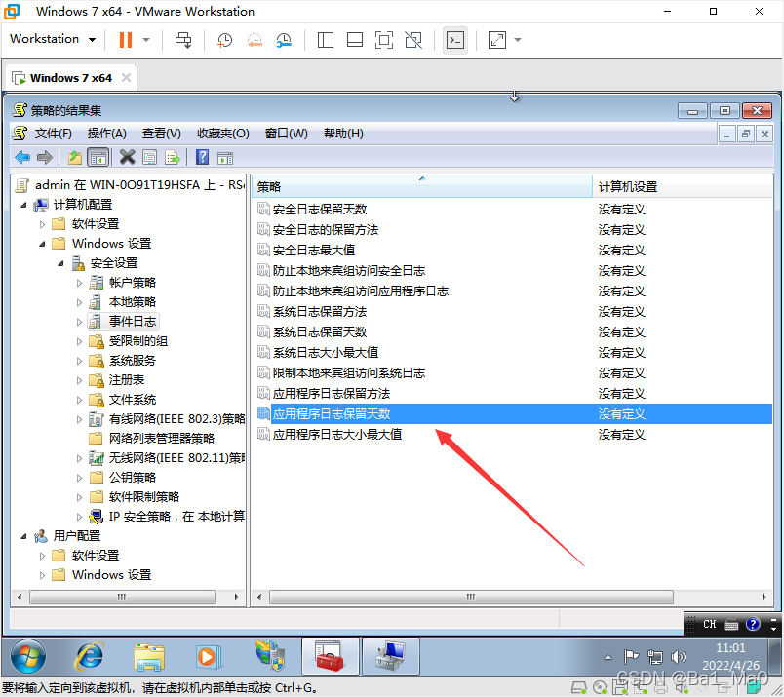Click the Enter full screen icon
The height and width of the screenshot is (697, 784).
[384, 40]
